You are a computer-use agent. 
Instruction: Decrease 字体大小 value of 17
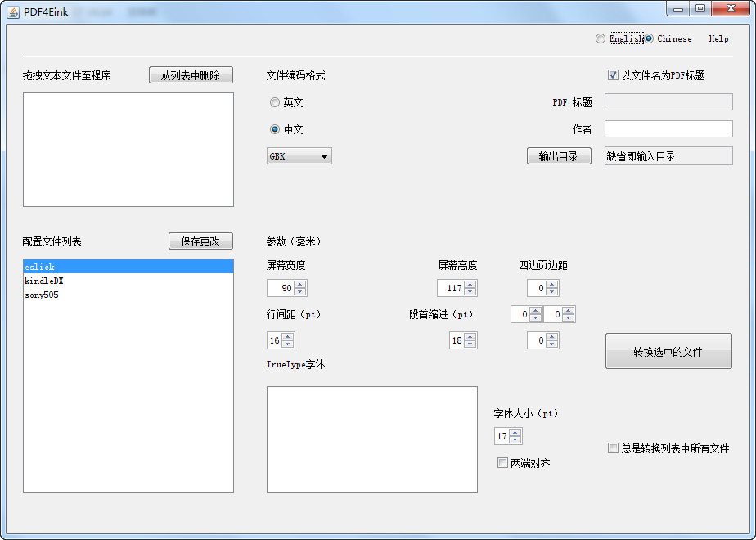[x=515, y=439]
